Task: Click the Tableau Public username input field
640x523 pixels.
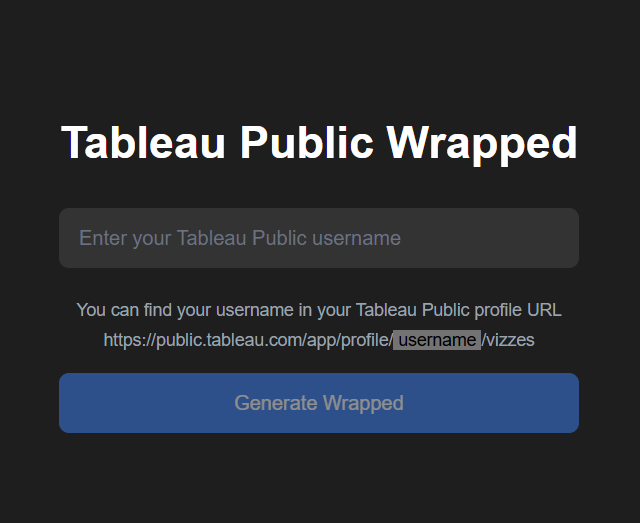Action: click(318, 238)
